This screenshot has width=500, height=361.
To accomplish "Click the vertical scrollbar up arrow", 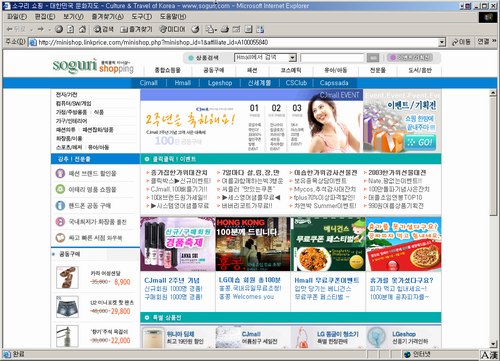I will (x=494, y=93).
